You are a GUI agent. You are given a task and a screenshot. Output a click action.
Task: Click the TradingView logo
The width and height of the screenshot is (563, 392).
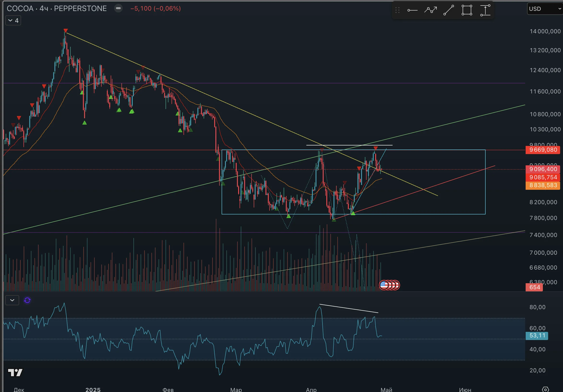pyautogui.click(x=15, y=372)
